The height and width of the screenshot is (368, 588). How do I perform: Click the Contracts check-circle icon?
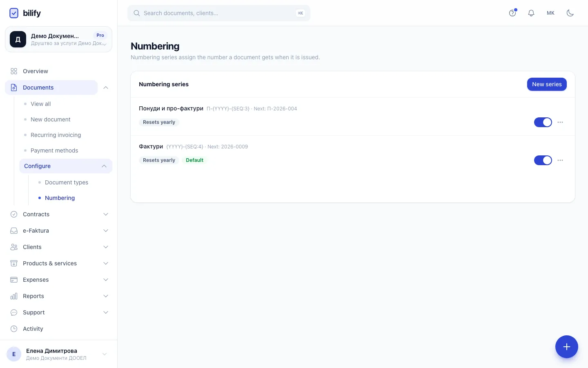[x=14, y=214]
